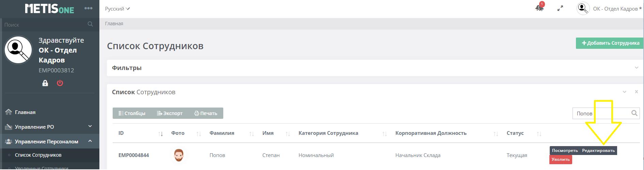Go to Главная in the sidebar

point(25,112)
